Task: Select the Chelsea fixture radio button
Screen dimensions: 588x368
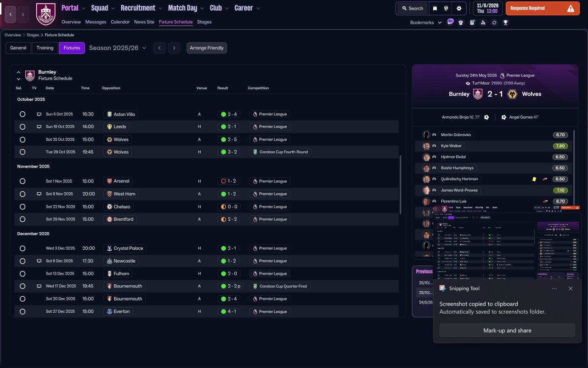Action: click(23, 207)
